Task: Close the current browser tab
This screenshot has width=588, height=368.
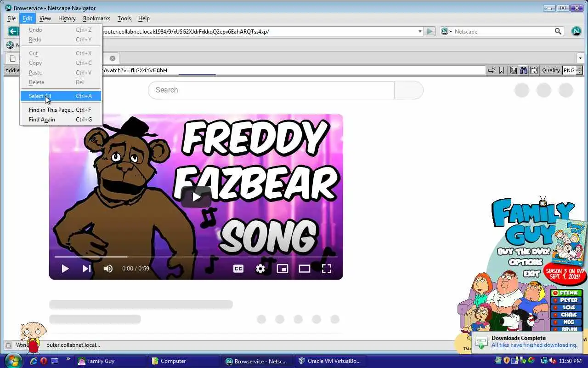Action: point(113,58)
